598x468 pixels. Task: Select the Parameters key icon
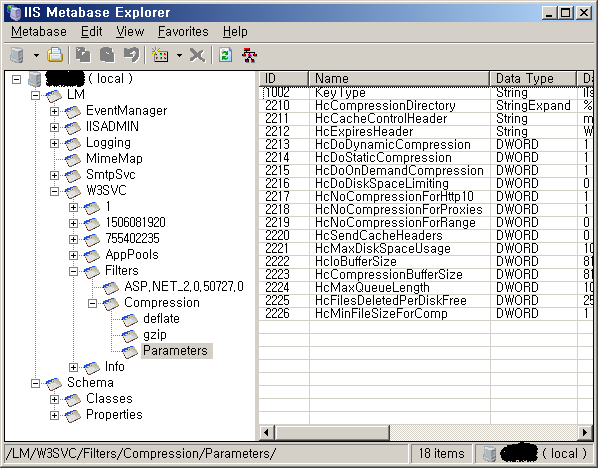coord(130,352)
